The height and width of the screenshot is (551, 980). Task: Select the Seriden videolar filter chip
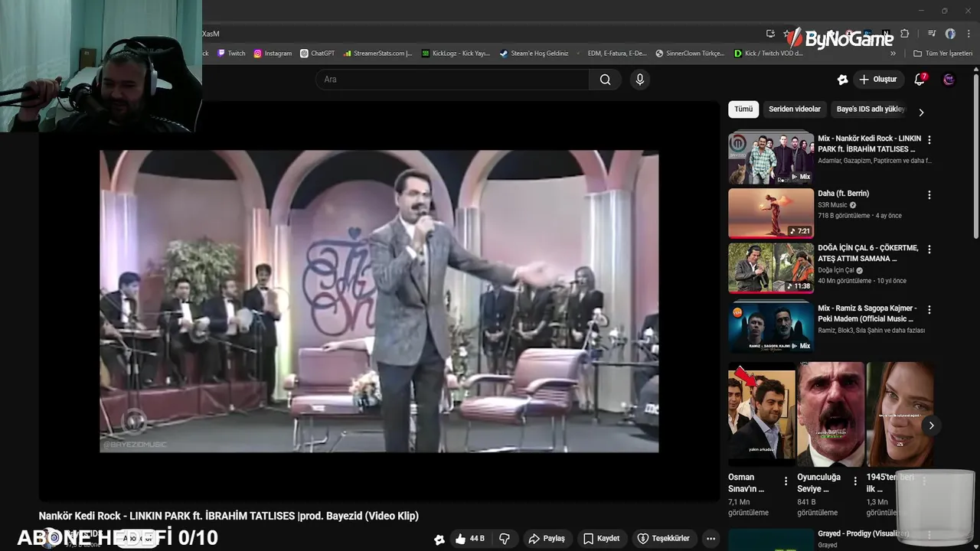point(795,109)
